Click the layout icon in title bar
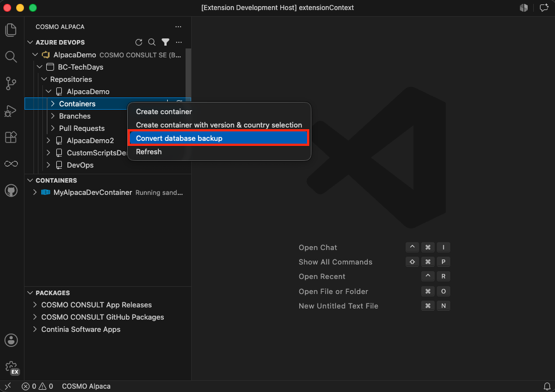The width and height of the screenshot is (555, 392). click(x=524, y=8)
